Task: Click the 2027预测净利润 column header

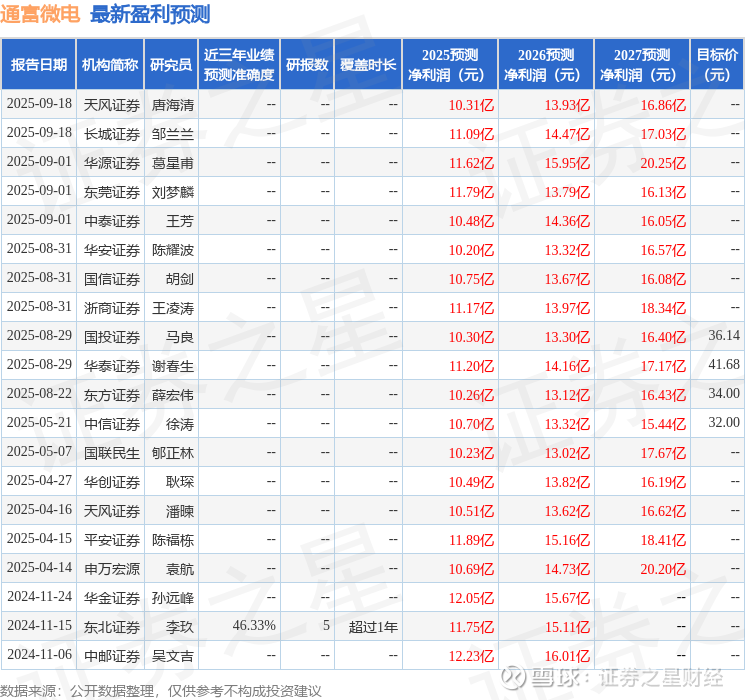Action: [642, 65]
